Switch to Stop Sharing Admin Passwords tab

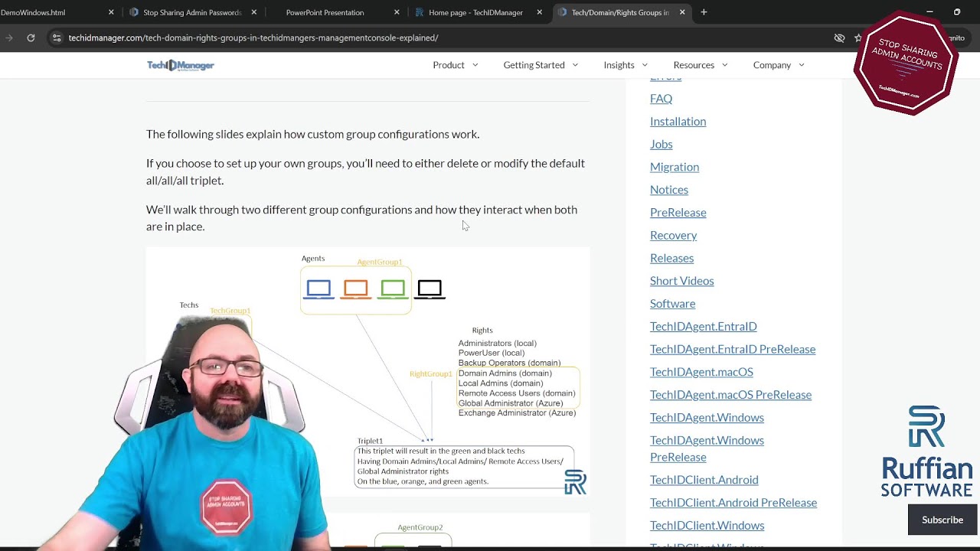coord(192,12)
